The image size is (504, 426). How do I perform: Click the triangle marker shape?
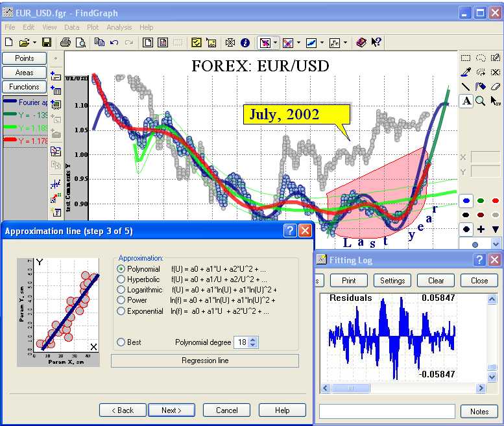pos(496,229)
